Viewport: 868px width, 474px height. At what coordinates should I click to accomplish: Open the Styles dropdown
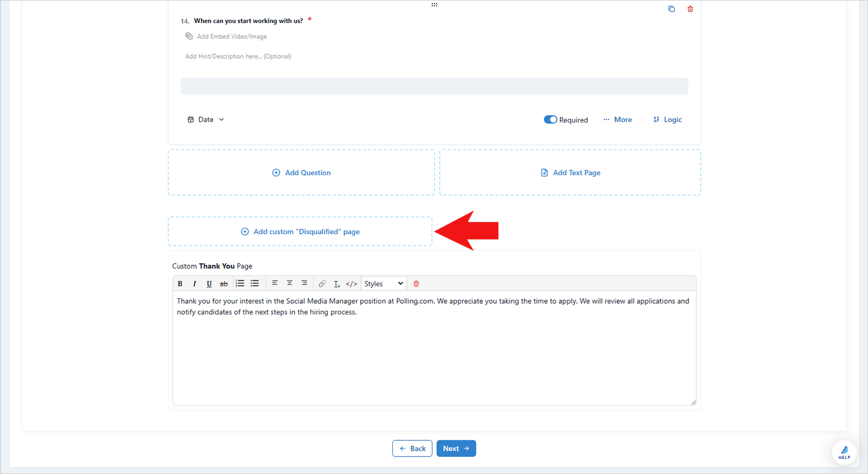tap(383, 284)
